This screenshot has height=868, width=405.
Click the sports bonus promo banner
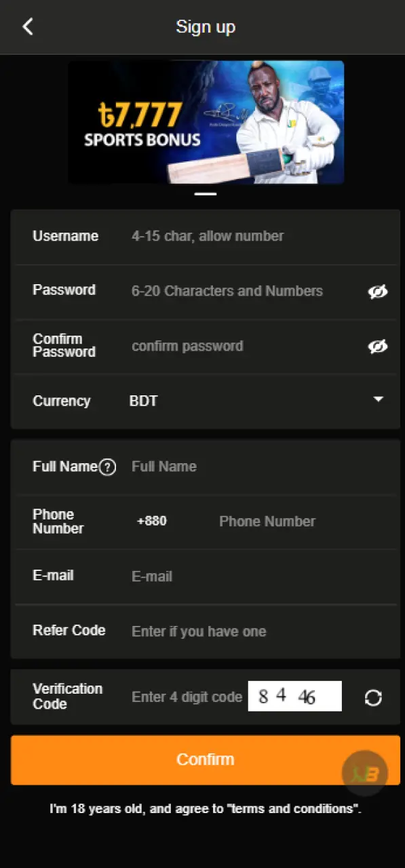pos(206,123)
